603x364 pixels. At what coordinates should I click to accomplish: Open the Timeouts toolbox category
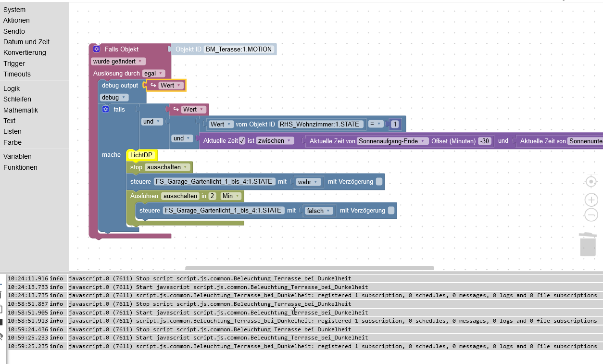[17, 74]
